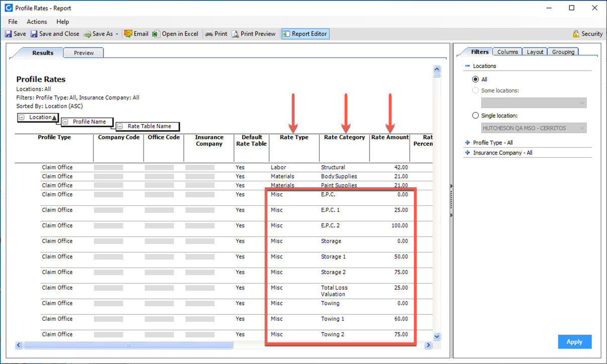
Task: Show the Layout tab
Action: (535, 52)
